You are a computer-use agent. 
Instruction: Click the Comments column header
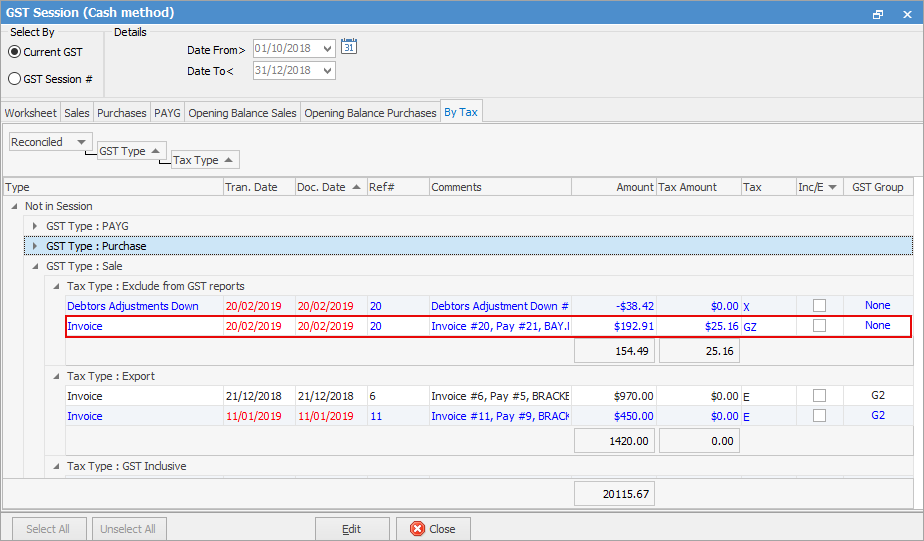[x=500, y=187]
